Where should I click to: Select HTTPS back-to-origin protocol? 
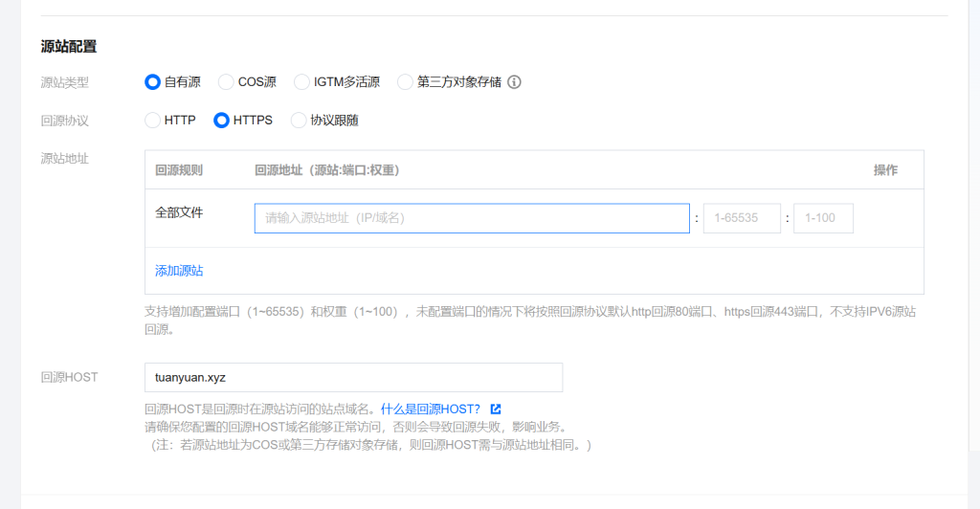pos(221,120)
